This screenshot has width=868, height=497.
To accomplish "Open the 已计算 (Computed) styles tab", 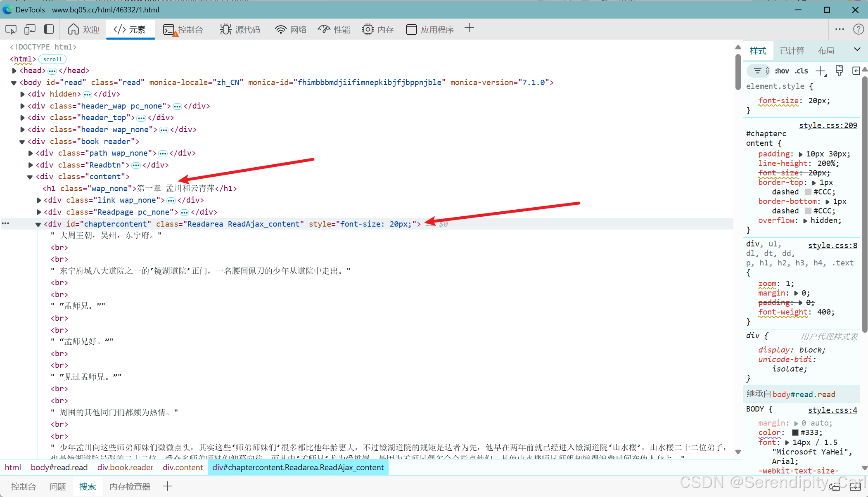I will pyautogui.click(x=792, y=50).
